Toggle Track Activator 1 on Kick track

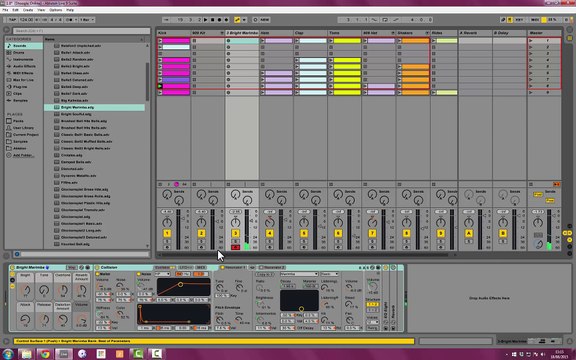pos(167,233)
